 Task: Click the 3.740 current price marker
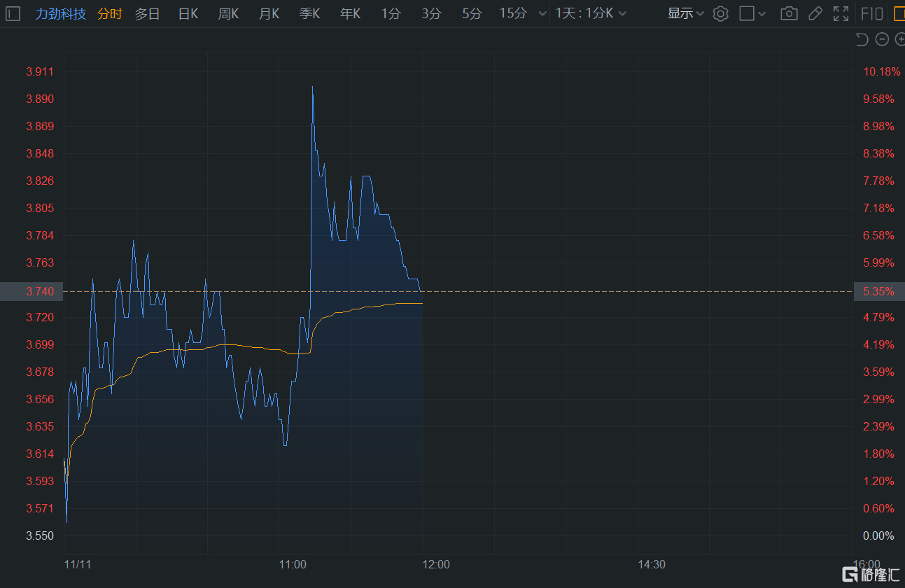click(31, 291)
